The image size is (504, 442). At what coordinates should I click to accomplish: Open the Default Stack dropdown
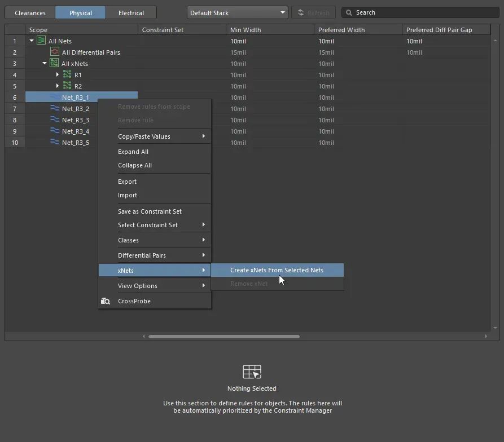pos(237,13)
